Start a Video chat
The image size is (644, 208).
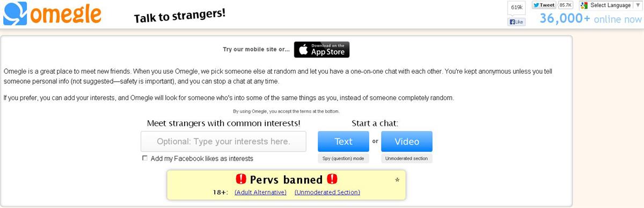(x=407, y=141)
